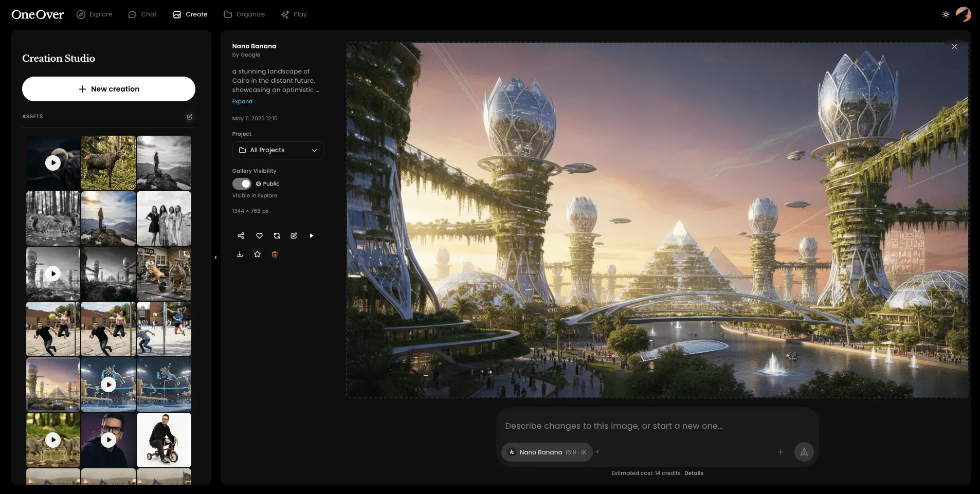Open the four women black-and-white thumbnail
The height and width of the screenshot is (494, 980).
(x=164, y=218)
